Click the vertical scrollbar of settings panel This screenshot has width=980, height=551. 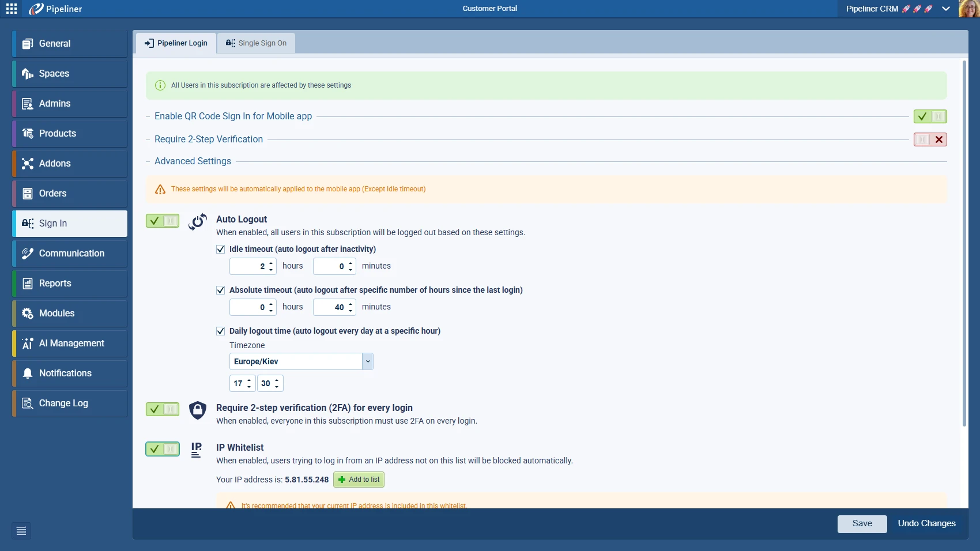(964, 242)
